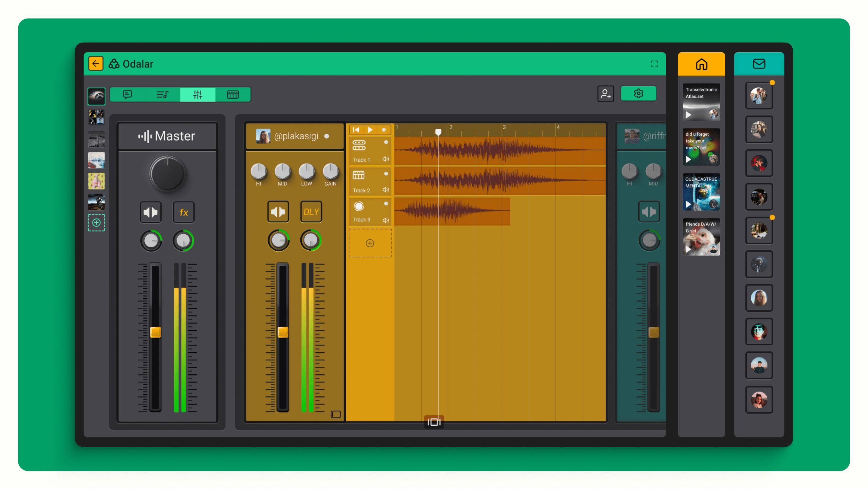Click the @riffr stereo pan button

pyautogui.click(x=649, y=212)
